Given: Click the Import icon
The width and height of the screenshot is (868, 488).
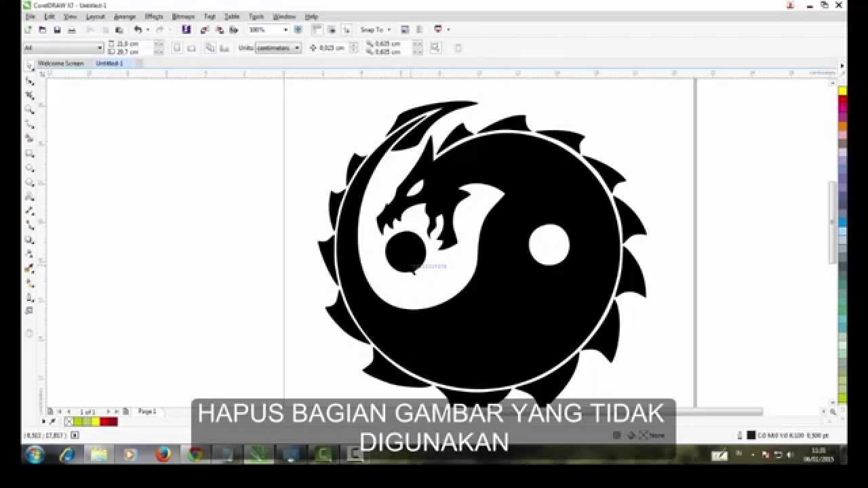Looking at the screenshot, I should point(204,30).
